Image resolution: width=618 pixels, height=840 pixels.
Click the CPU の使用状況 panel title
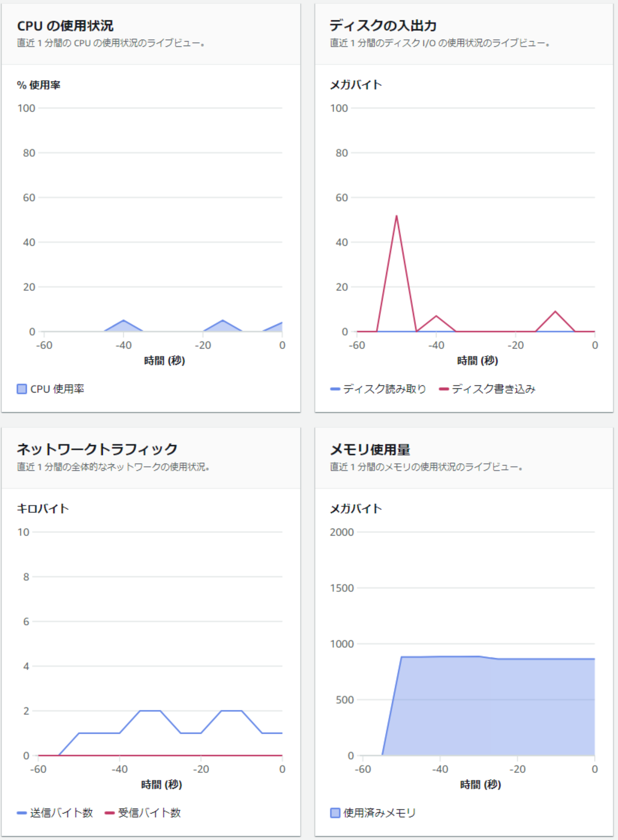click(65, 26)
